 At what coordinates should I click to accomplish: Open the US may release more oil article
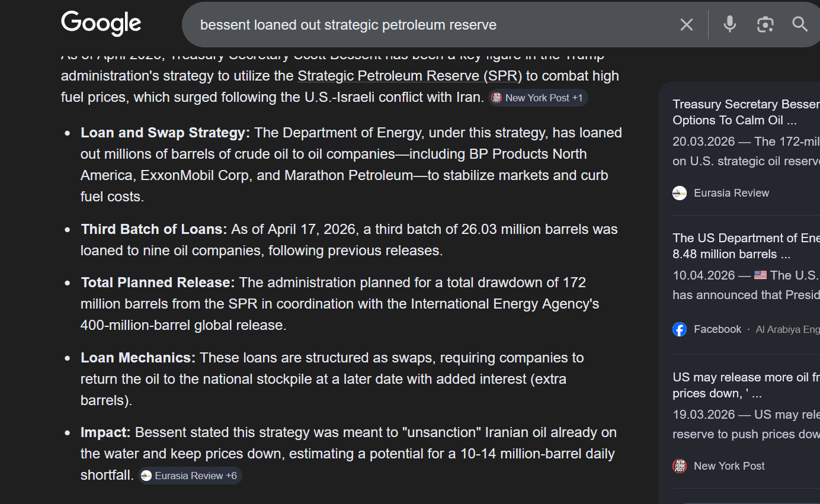click(747, 385)
